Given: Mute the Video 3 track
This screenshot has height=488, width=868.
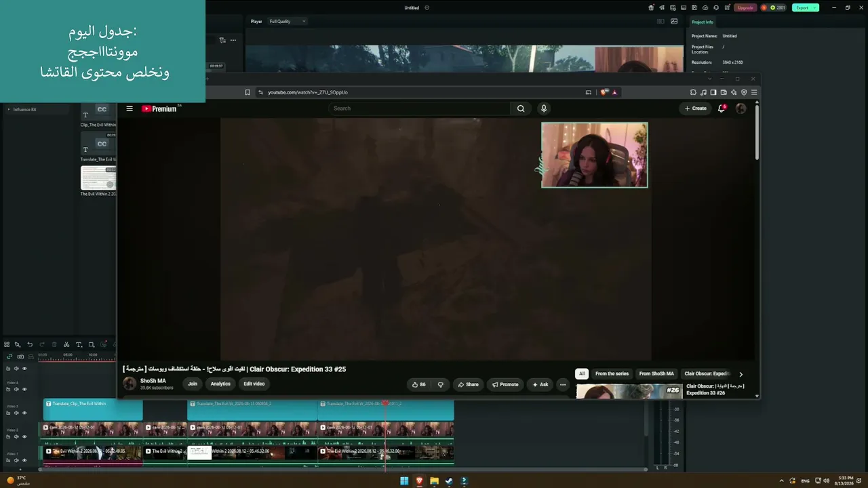Looking at the screenshot, I should click(16, 413).
